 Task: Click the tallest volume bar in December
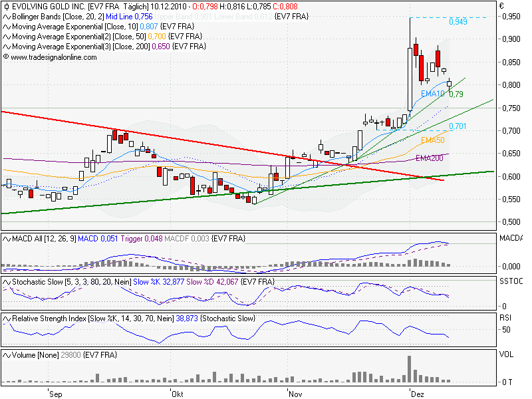408,369
